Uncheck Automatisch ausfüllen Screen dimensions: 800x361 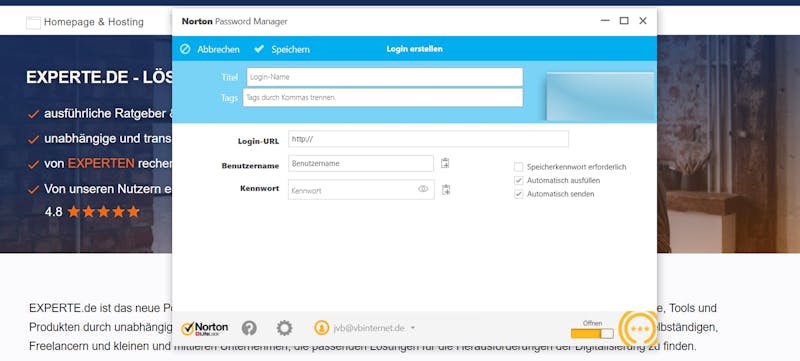518,180
